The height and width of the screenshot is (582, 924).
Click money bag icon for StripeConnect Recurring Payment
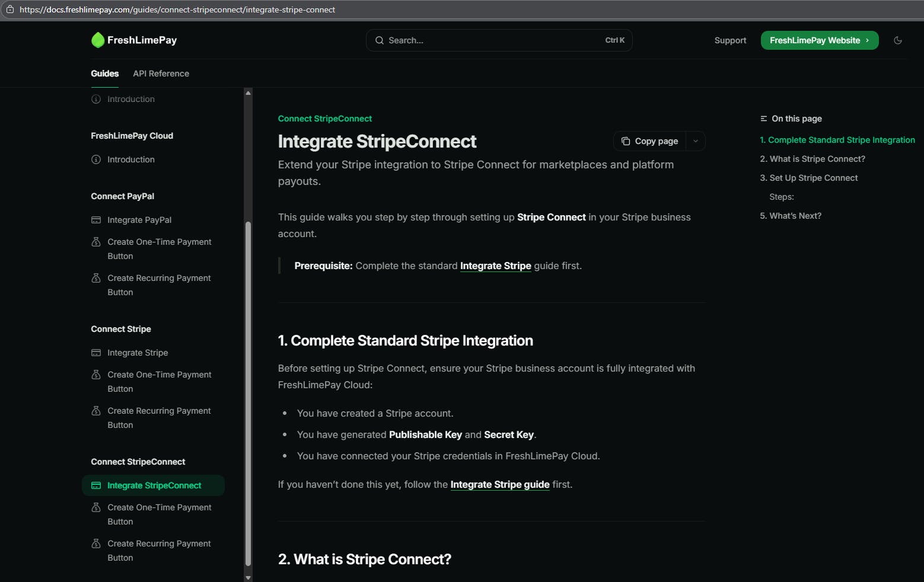(96, 543)
